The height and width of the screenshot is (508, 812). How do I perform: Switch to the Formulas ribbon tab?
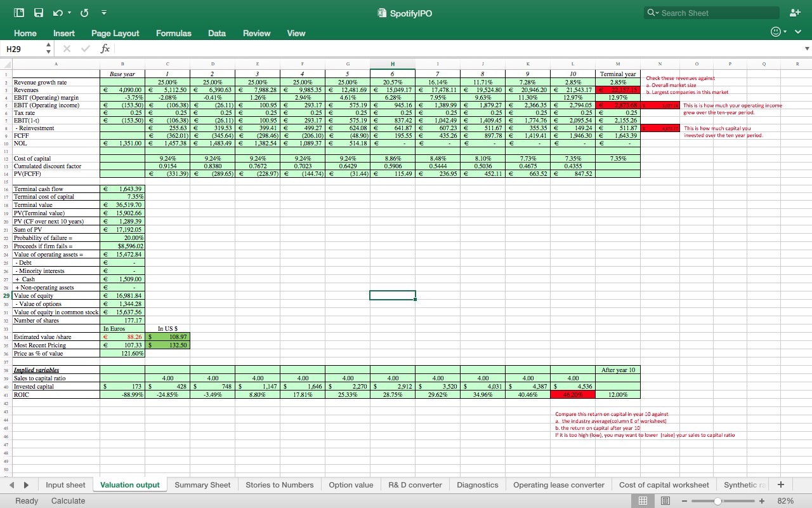[173, 33]
